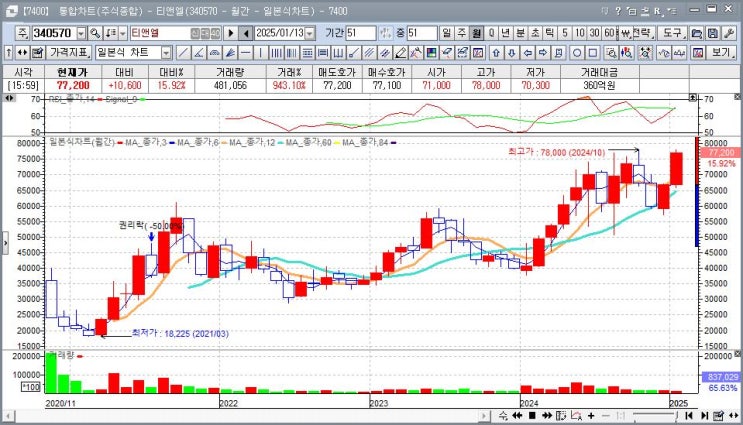Adjust the bottom chart zoom slider
Image resolution: width=743 pixels, height=425 pixels.
pos(656,416)
